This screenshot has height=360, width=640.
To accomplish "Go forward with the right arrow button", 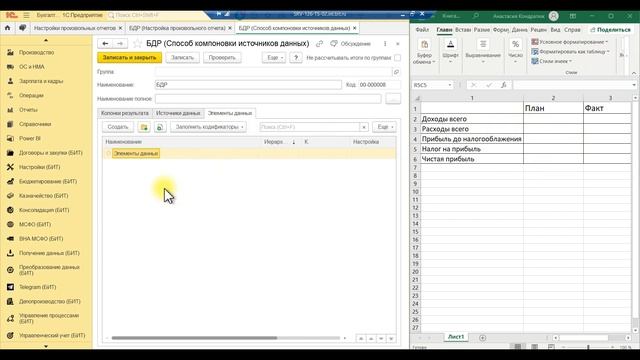I will pos(120,44).
